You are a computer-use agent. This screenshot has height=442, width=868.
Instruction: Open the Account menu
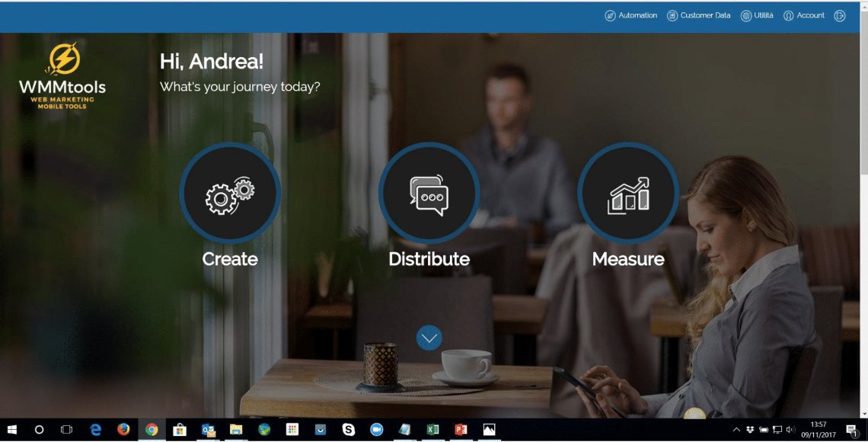[804, 15]
